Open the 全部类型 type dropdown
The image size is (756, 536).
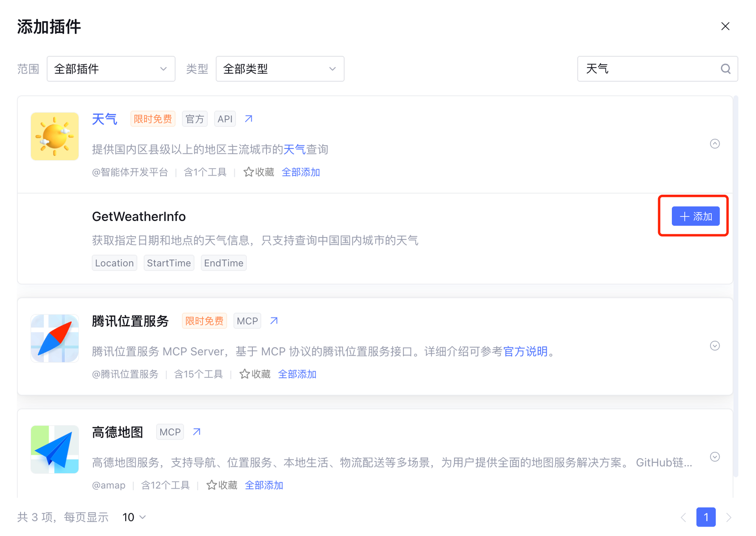(280, 69)
